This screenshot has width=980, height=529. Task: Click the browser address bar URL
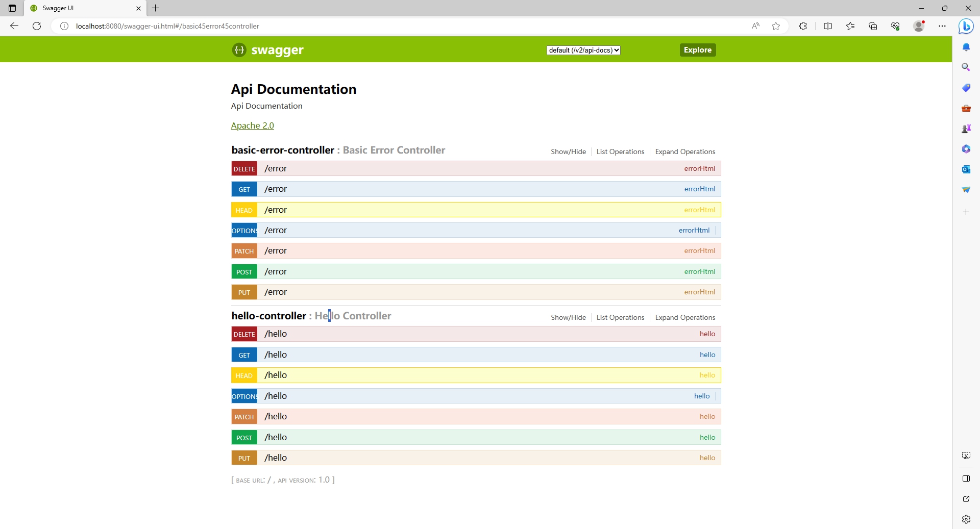pyautogui.click(x=167, y=26)
